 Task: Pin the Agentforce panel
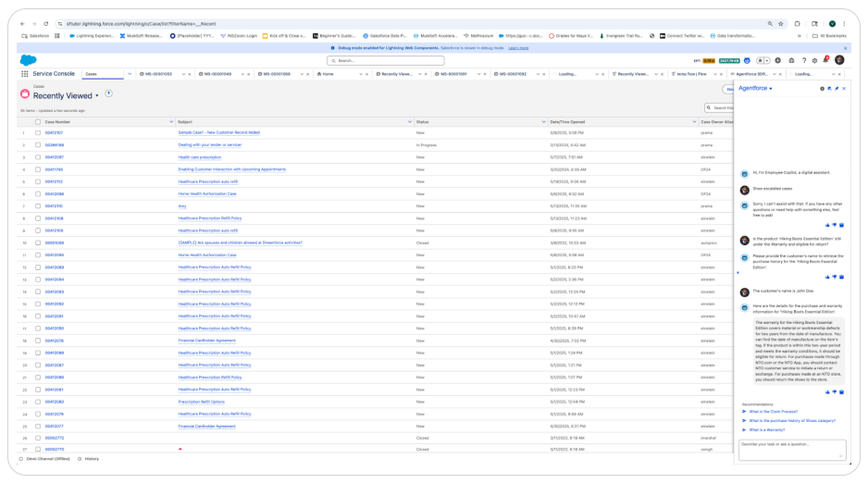[x=836, y=89]
